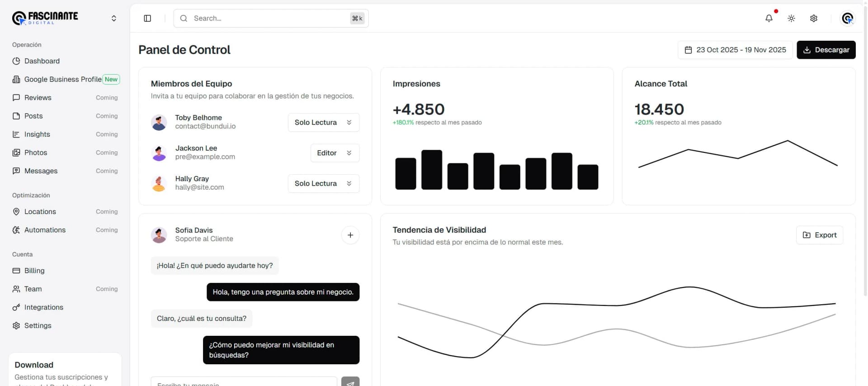Open Hally Gray's Solo Lectura role dropdown
Viewport: 868px width, 386px height.
pos(323,184)
